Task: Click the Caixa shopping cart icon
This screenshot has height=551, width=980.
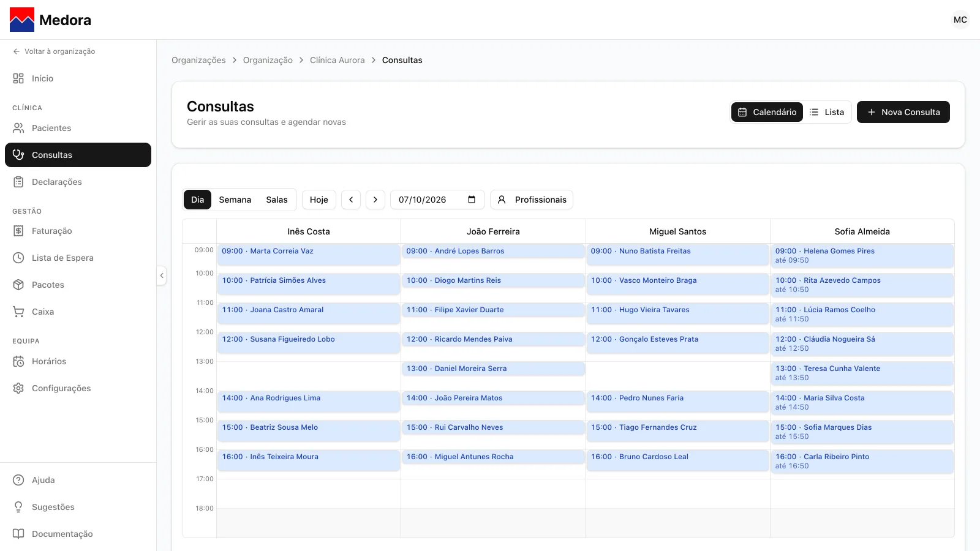Action: [18, 312]
